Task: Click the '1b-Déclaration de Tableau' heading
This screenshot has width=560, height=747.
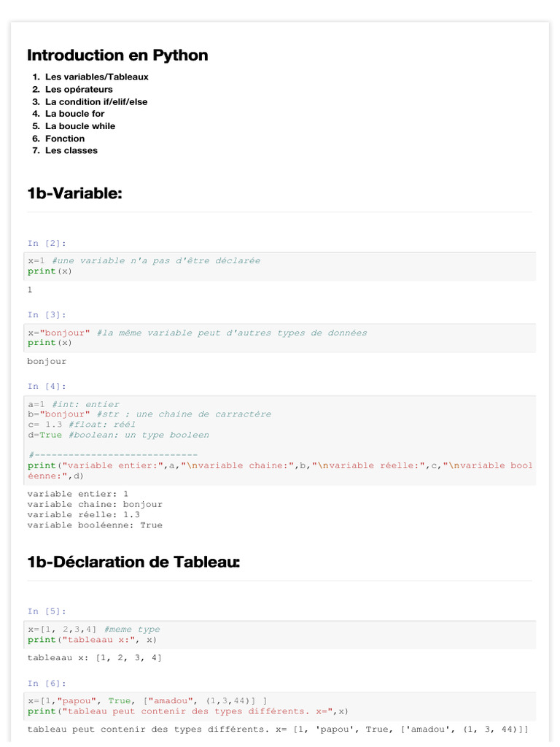Action: (133, 562)
